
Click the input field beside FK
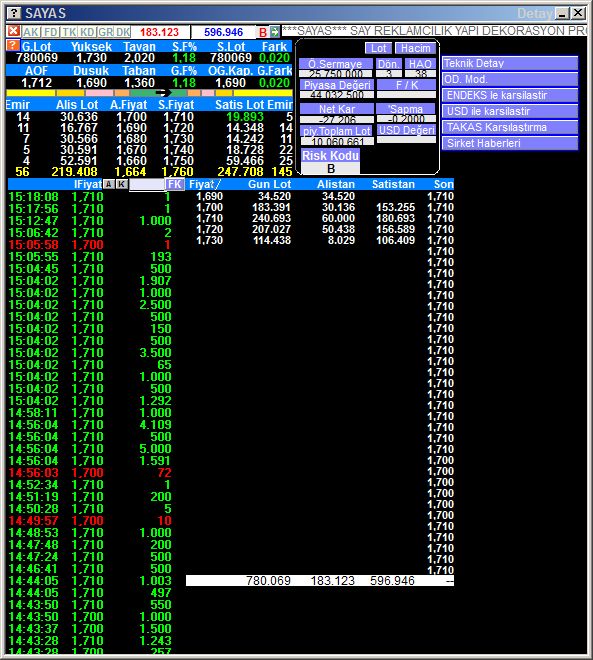coord(146,184)
